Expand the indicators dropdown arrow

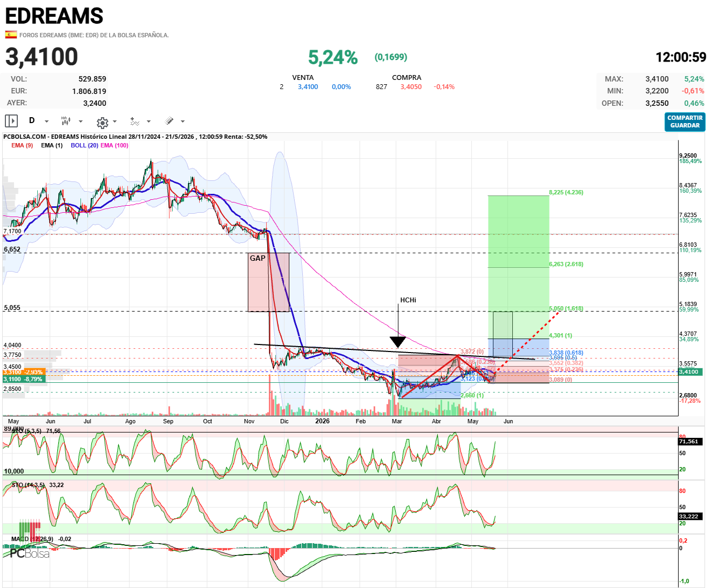pos(148,121)
